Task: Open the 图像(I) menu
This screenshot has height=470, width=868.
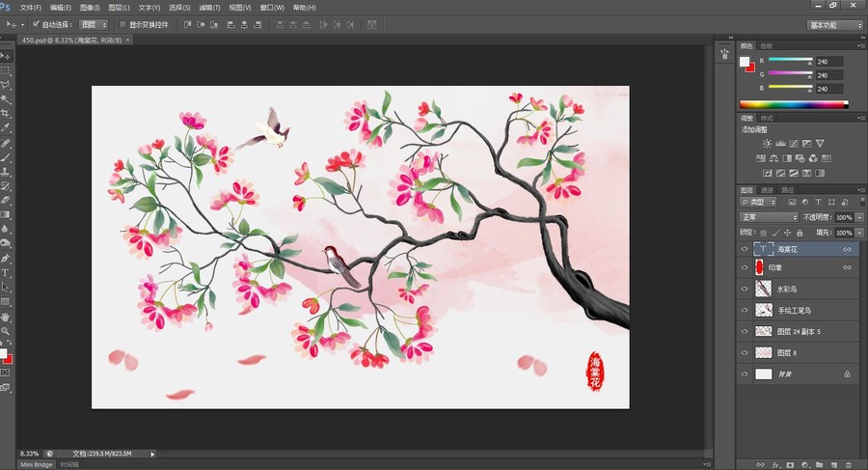Action: pyautogui.click(x=90, y=8)
